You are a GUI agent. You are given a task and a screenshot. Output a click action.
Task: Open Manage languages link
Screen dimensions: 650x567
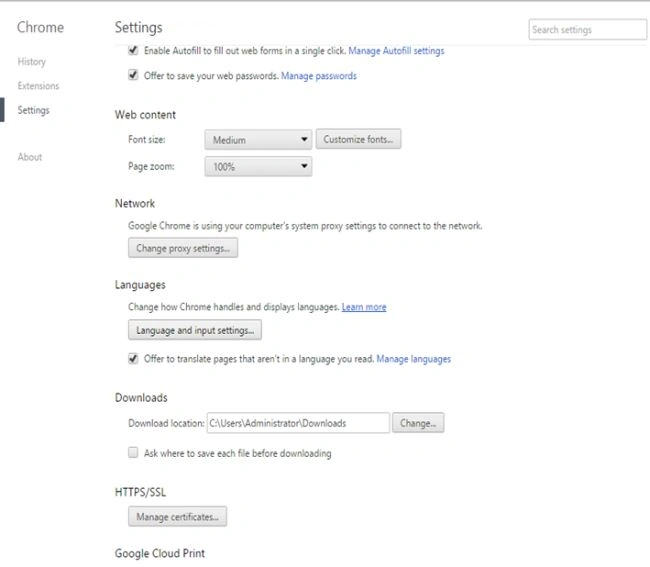[414, 359]
